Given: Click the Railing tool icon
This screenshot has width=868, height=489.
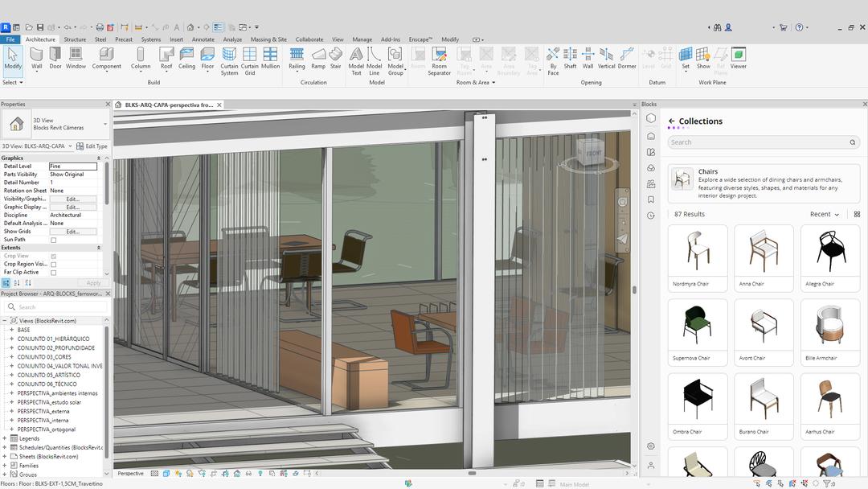Looking at the screenshot, I should click(297, 58).
